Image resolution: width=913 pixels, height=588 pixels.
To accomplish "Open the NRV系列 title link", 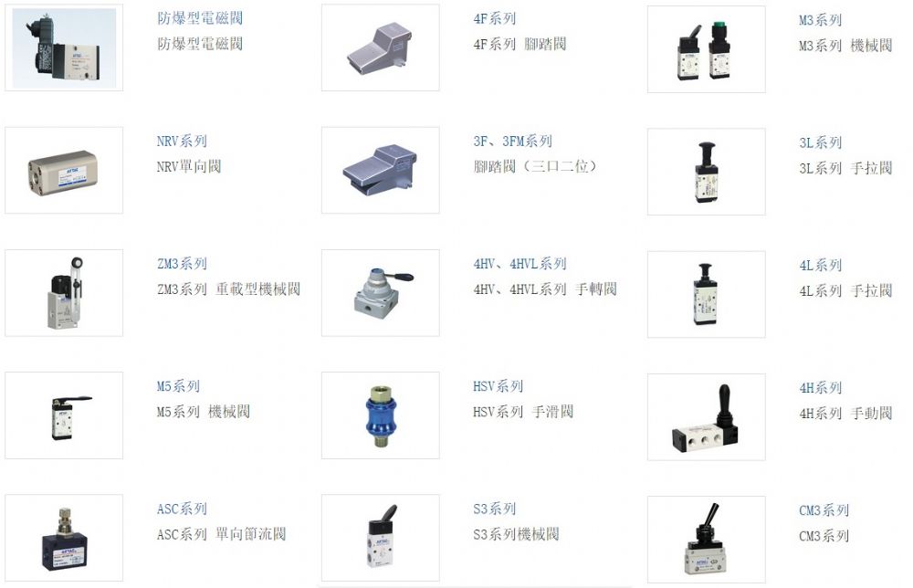I will [182, 141].
